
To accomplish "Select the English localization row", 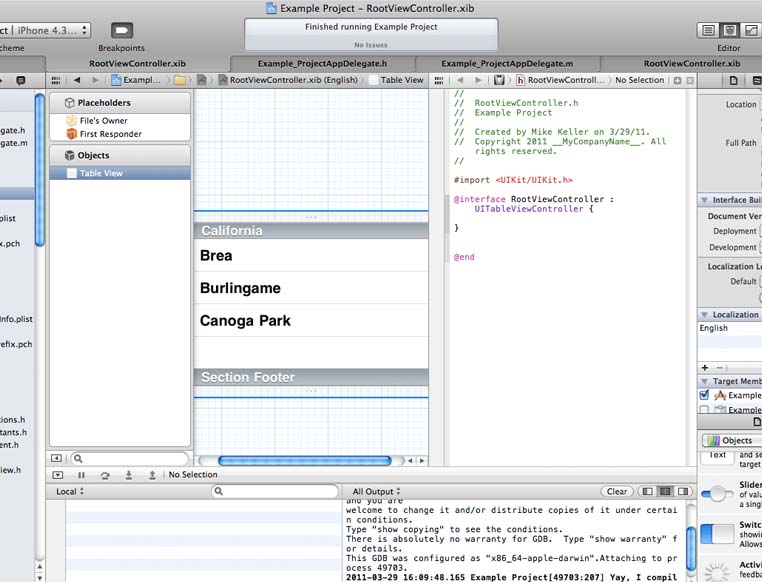I will pyautogui.click(x=729, y=328).
